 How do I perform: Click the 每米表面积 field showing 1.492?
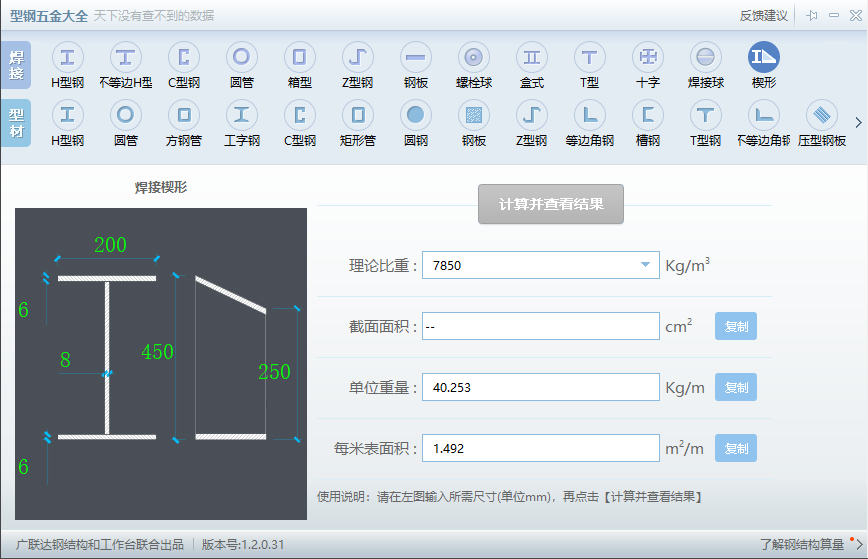point(541,448)
